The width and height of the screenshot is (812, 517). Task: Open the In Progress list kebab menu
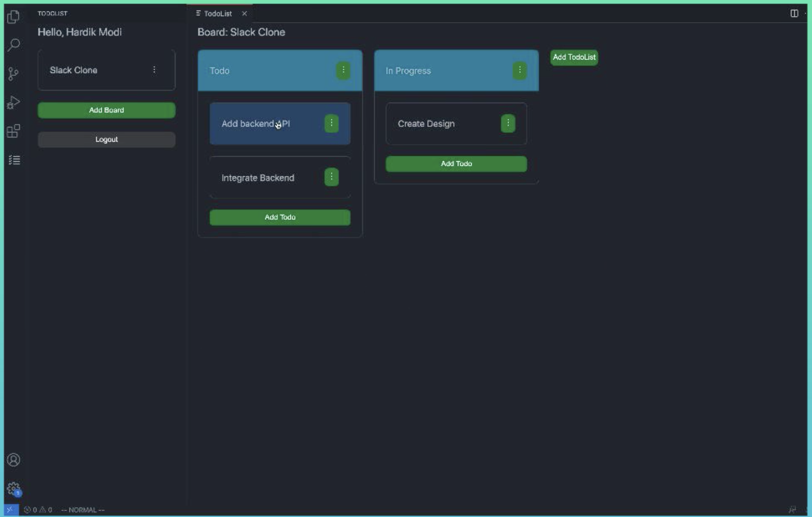point(520,70)
